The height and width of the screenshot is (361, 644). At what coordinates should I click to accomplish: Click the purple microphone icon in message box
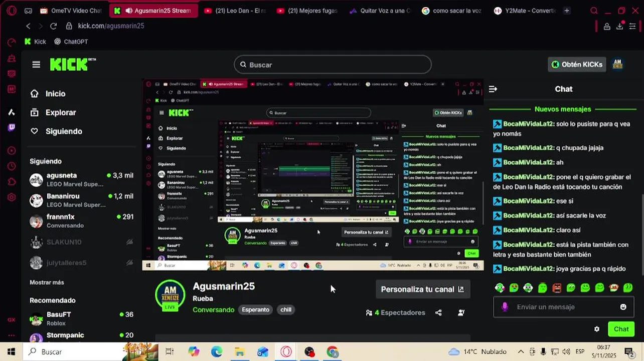coord(505,307)
